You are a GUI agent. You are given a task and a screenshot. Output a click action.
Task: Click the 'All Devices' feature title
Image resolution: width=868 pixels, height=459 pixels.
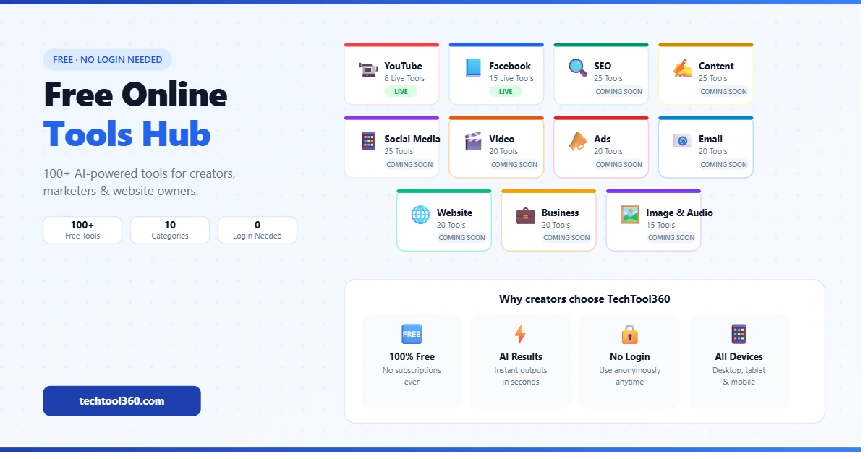point(739,356)
